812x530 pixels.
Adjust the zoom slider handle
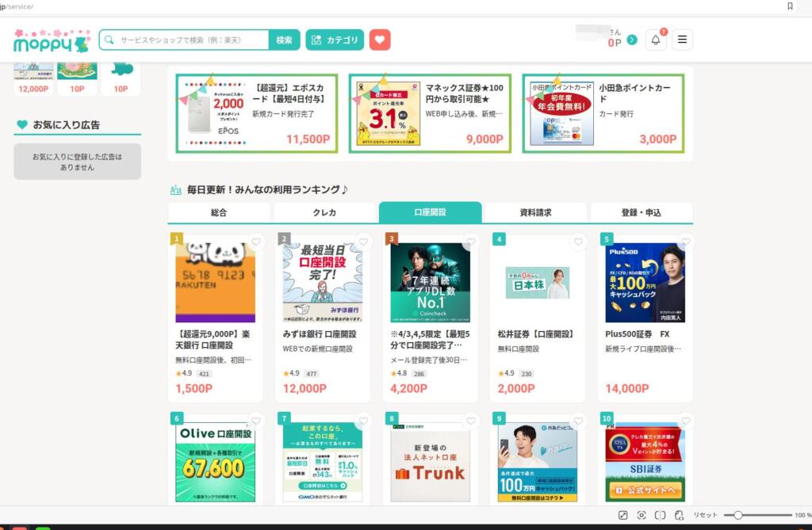coord(738,515)
